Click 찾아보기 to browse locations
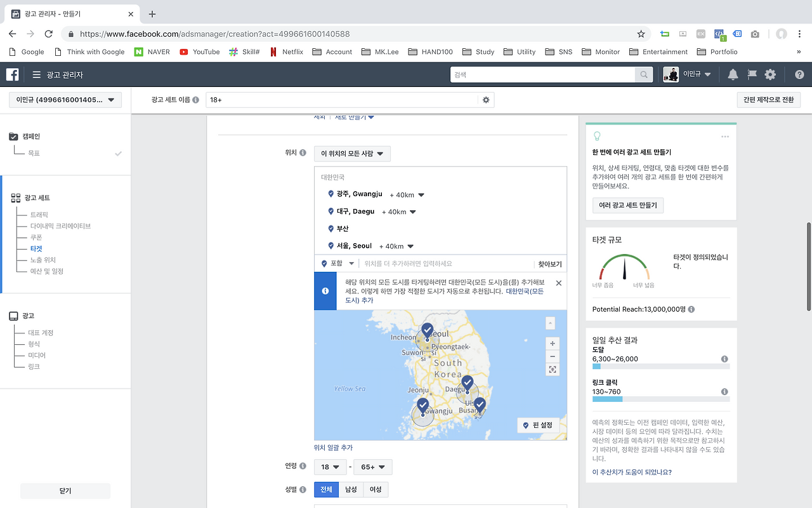 tap(550, 264)
